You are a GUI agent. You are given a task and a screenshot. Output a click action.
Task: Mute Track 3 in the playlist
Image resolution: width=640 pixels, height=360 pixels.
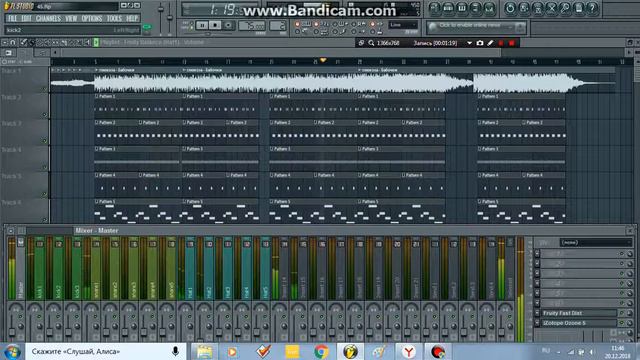pos(45,141)
